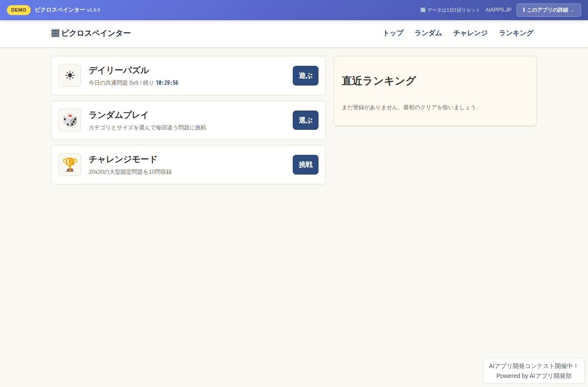Click text 20x20の大型固定問題を10問収録
This screenshot has width=588, height=387.
[x=130, y=172]
